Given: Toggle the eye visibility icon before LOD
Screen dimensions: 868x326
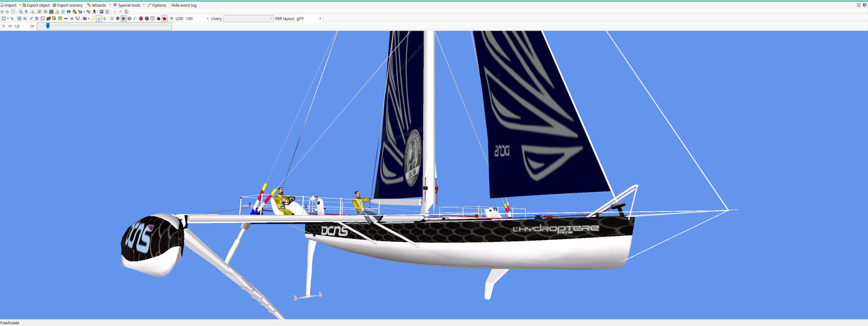Looking at the screenshot, I should 172,18.
